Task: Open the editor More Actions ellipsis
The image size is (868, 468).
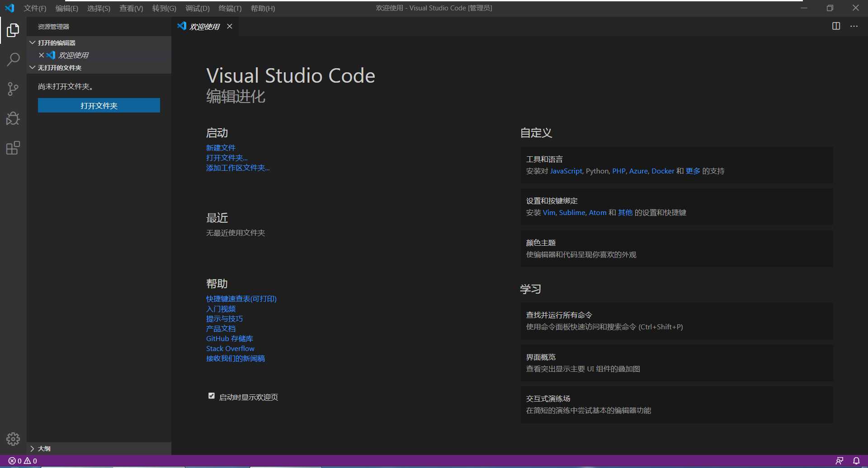Action: click(x=854, y=26)
